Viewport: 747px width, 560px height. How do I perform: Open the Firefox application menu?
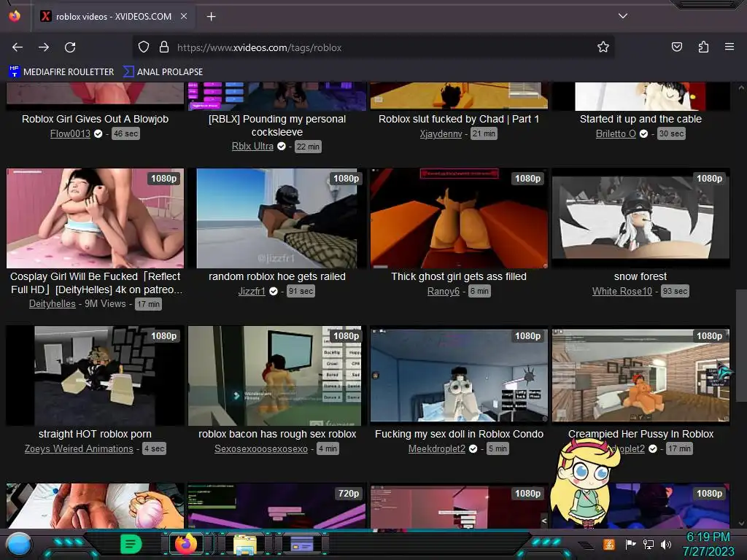[729, 47]
